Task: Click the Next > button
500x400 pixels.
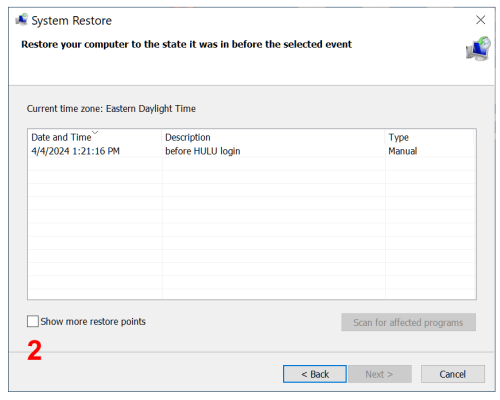Action: 380,374
